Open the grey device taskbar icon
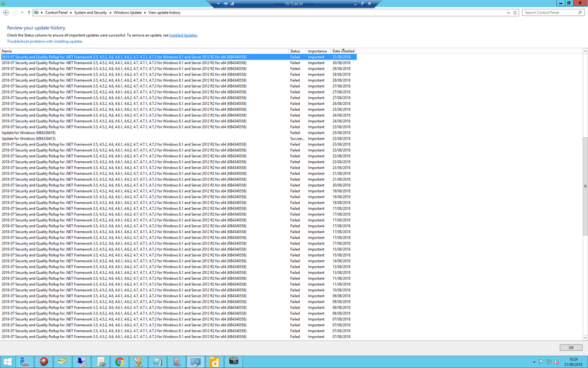The image size is (588, 368). [176, 362]
